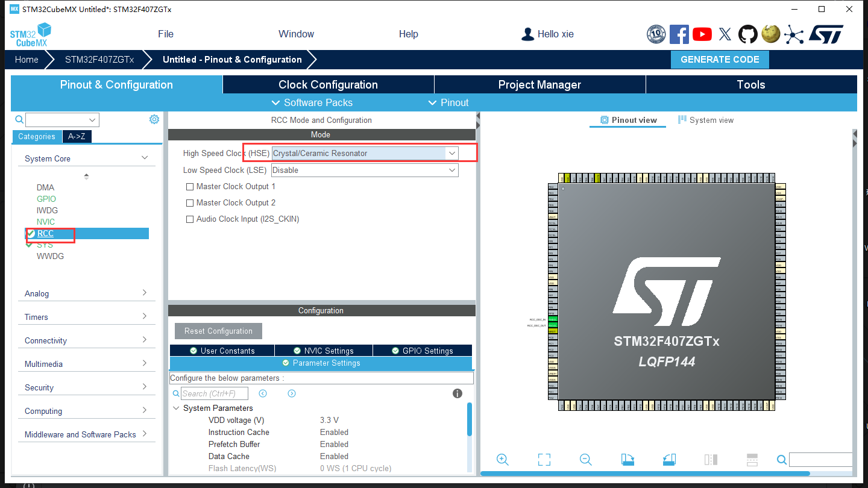Click the STM32F407ZGTx breadcrumb
The height and width of the screenshot is (488, 868).
99,59
